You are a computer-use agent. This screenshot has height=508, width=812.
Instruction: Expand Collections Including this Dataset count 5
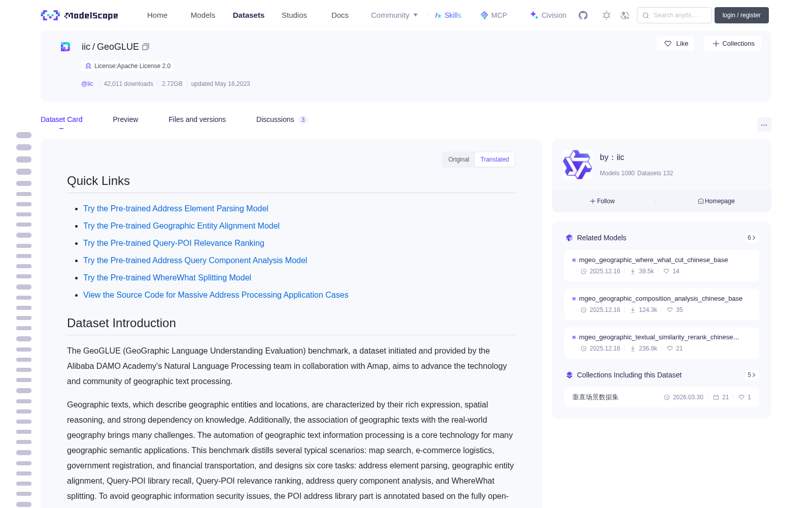click(752, 375)
